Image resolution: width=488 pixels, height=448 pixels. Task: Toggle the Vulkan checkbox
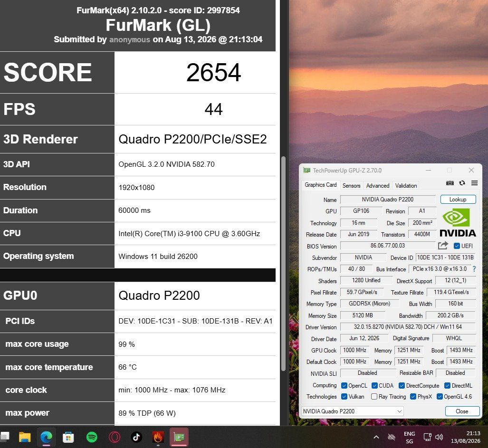(x=344, y=396)
